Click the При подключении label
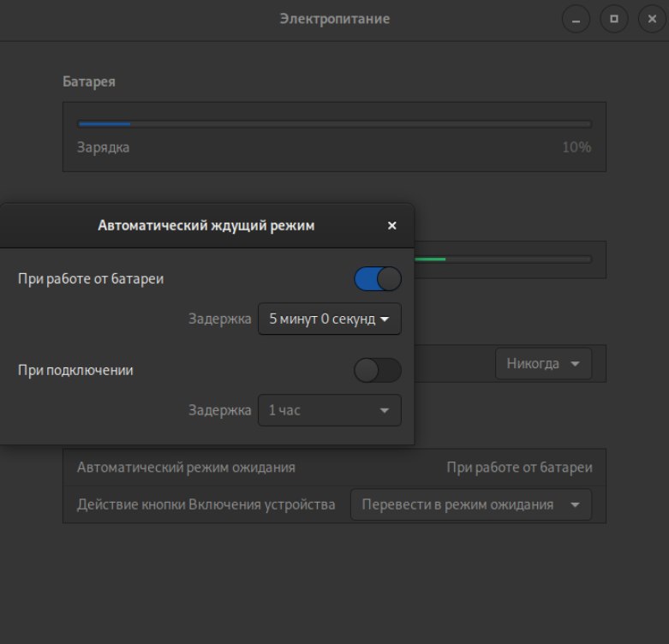The image size is (669, 644). pyautogui.click(x=75, y=370)
